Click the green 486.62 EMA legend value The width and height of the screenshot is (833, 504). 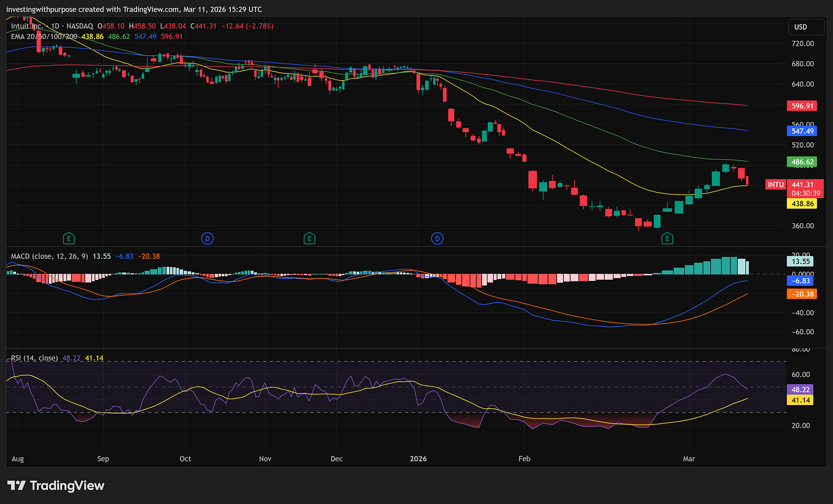119,37
